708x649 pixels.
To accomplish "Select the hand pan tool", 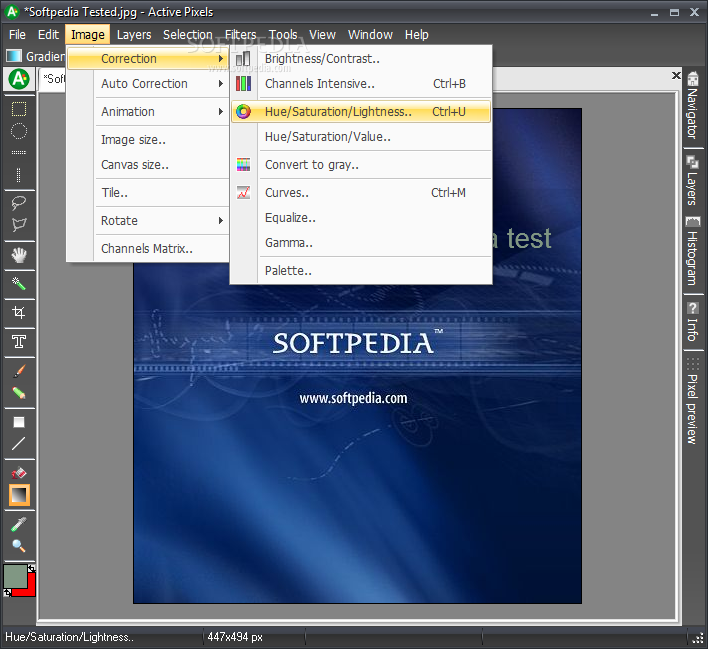I will click(x=19, y=255).
